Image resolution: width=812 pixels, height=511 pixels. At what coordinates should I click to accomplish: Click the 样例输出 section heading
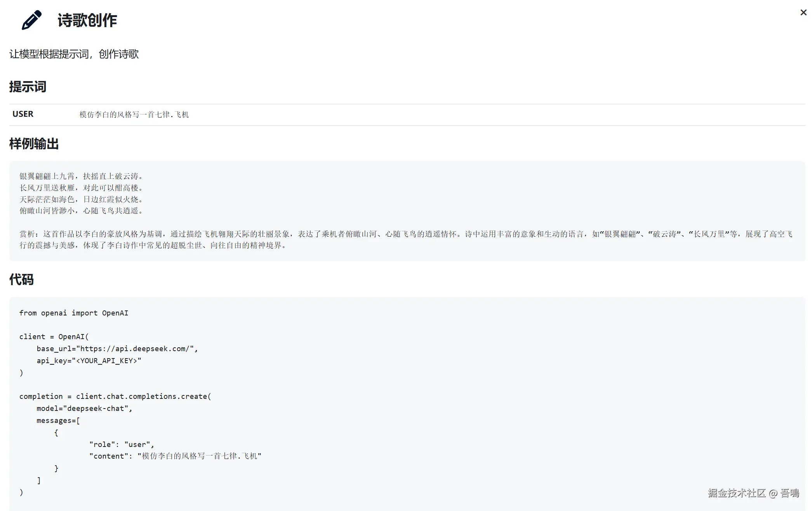[x=34, y=144]
